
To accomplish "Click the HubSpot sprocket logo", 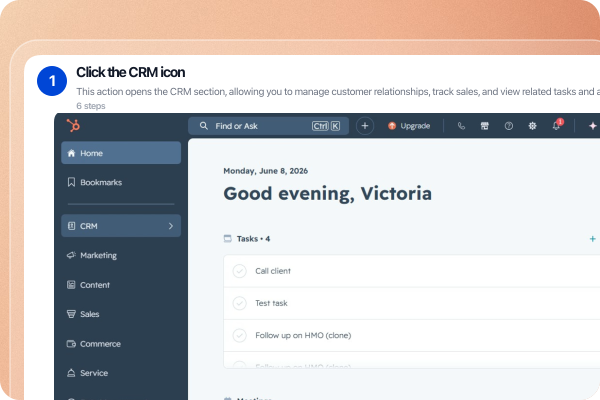I will 73,126.
